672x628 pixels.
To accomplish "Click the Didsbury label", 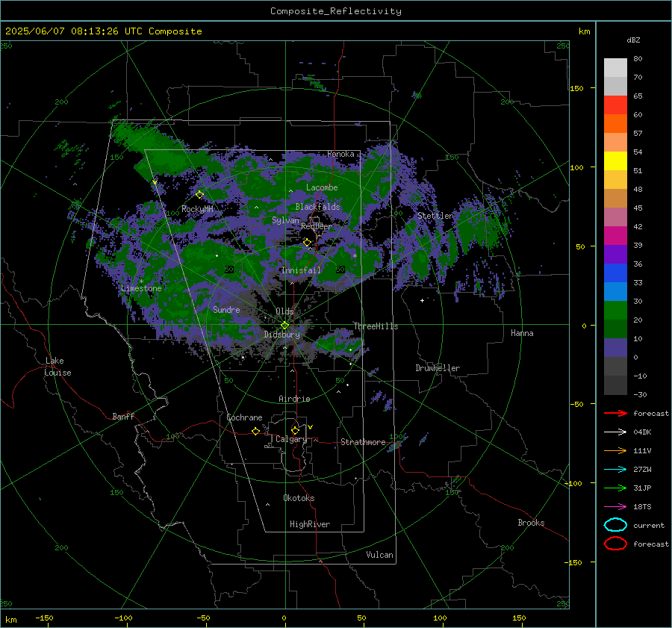I will pyautogui.click(x=281, y=335).
